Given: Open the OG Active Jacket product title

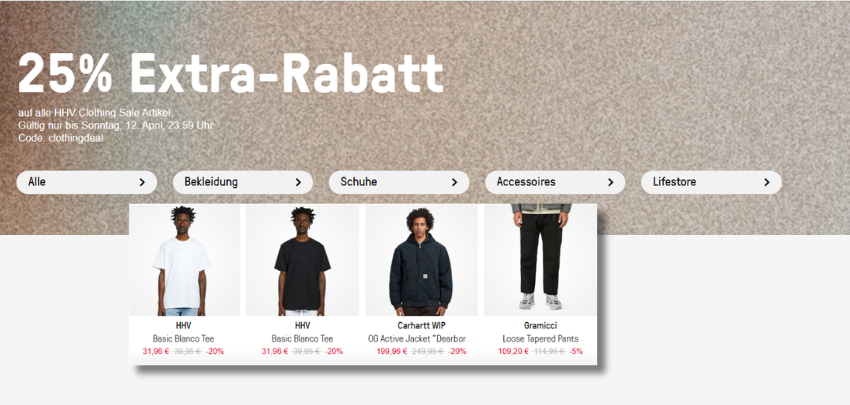Looking at the screenshot, I should (421, 339).
